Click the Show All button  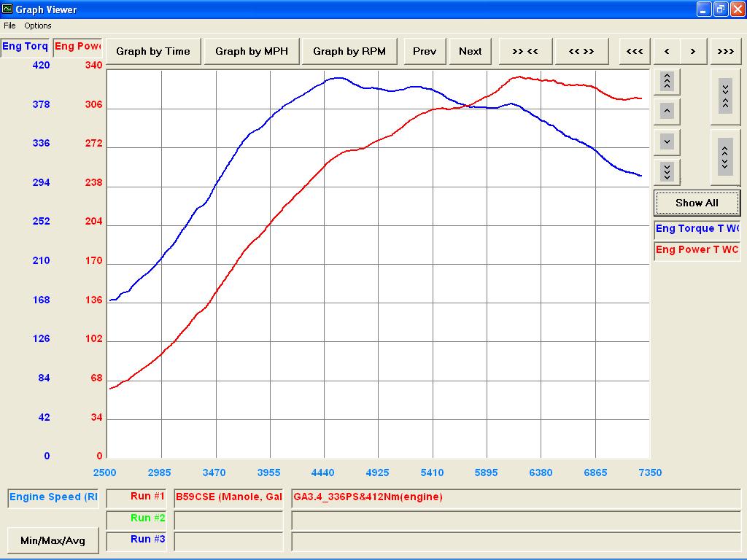click(697, 203)
